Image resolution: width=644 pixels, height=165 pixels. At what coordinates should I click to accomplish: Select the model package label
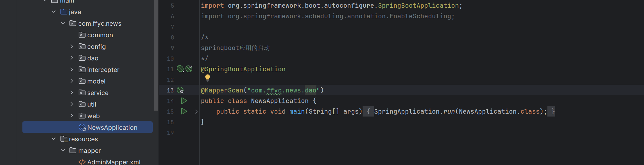pyautogui.click(x=96, y=81)
